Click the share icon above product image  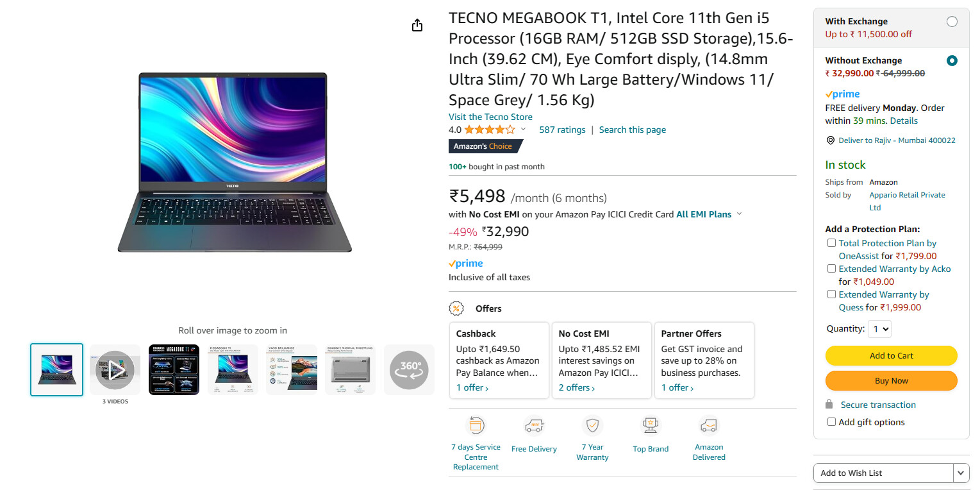pyautogui.click(x=417, y=25)
